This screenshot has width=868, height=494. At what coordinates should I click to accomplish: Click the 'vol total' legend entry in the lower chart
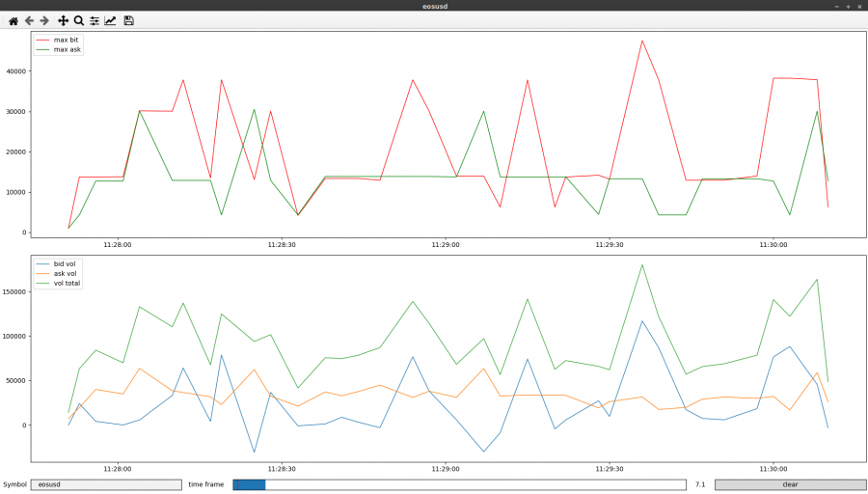pyautogui.click(x=68, y=283)
